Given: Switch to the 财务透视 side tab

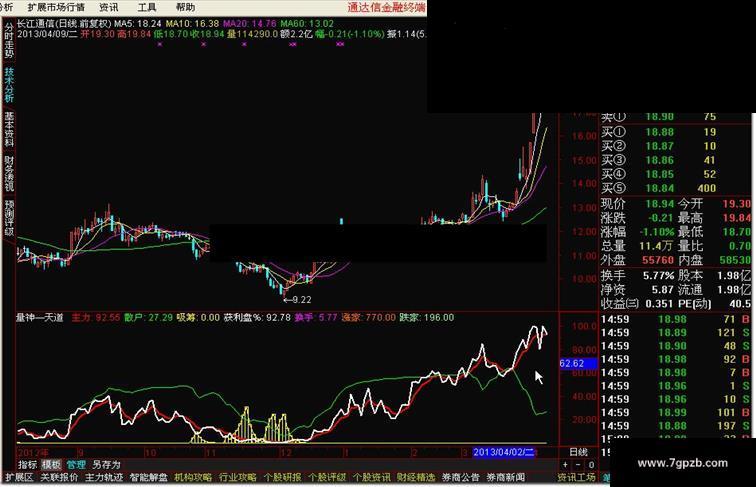Looking at the screenshot, I should [x=9, y=174].
